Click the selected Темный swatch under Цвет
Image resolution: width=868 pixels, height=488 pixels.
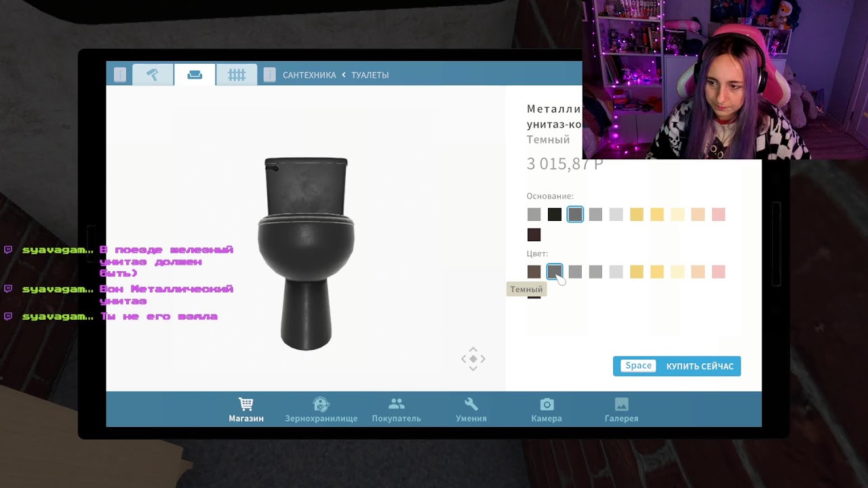pos(555,272)
